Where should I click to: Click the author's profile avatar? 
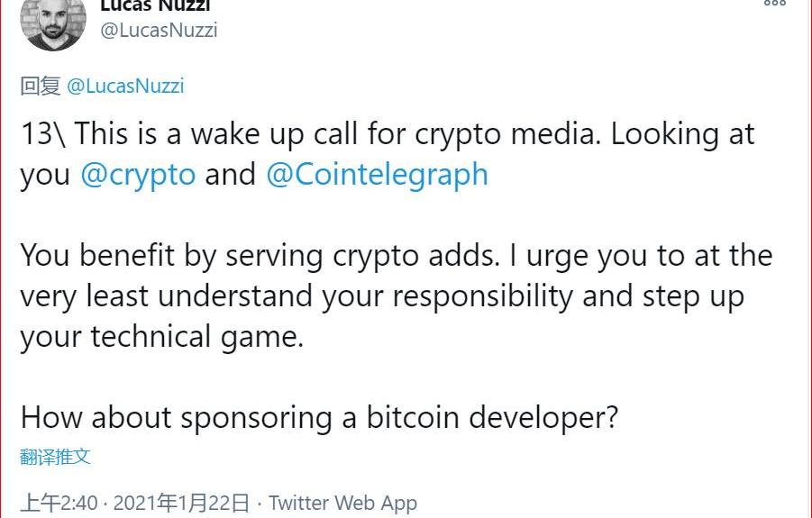(53, 20)
